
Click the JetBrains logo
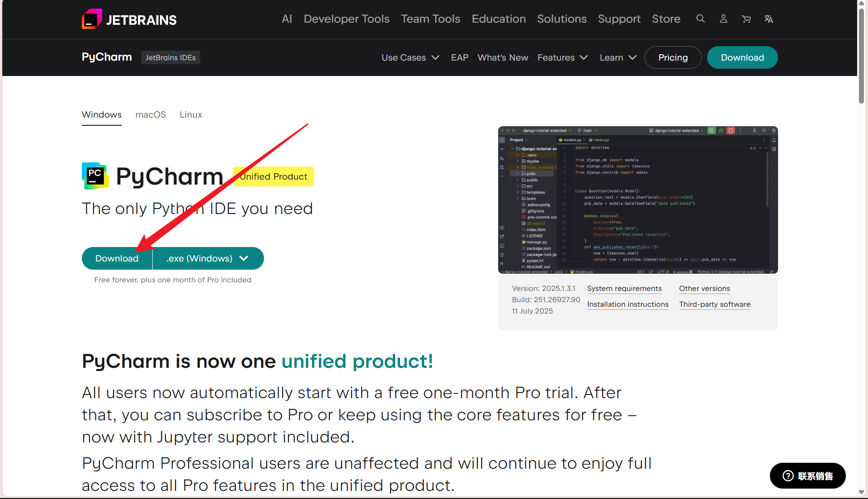click(129, 19)
